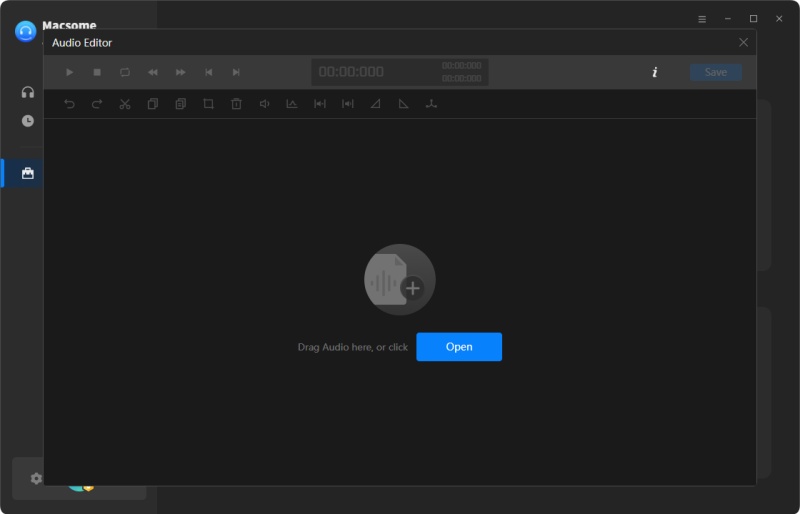Open the volume speaker tool

pos(264,104)
